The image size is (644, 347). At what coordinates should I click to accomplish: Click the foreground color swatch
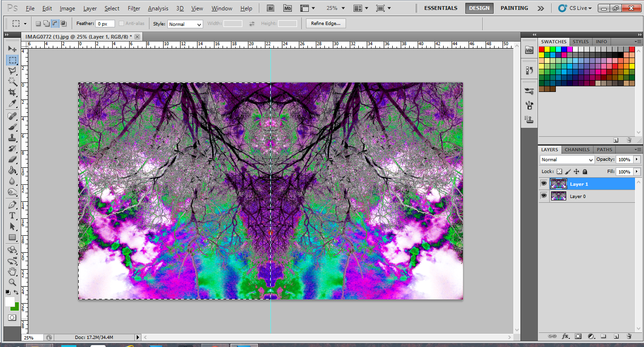[9, 301]
